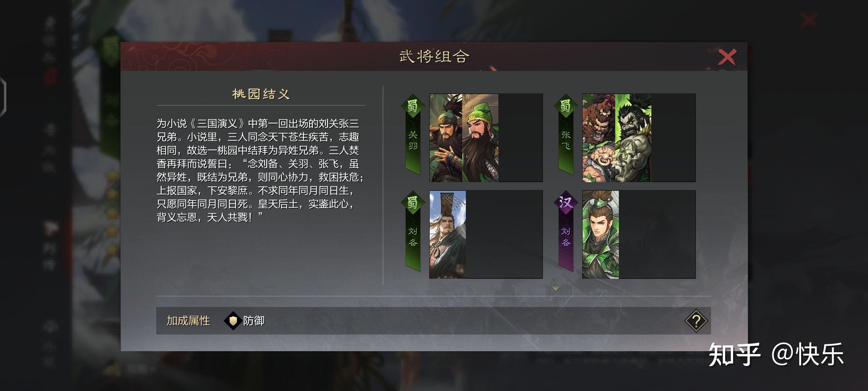
Task: Select the green 蜀 刘备 banner
Action: 413,231
